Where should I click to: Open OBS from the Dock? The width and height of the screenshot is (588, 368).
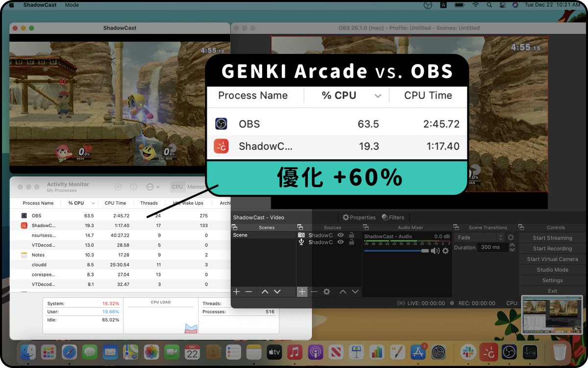510,351
